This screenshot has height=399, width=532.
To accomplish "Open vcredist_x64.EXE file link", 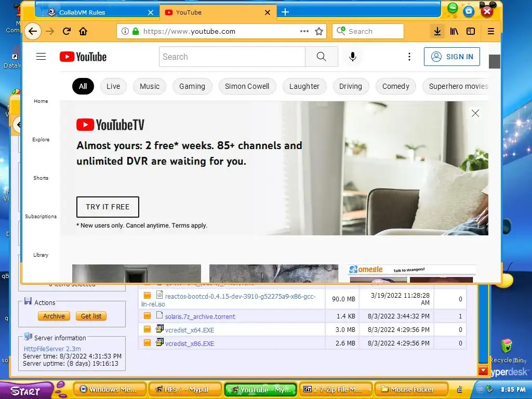I will point(190,330).
